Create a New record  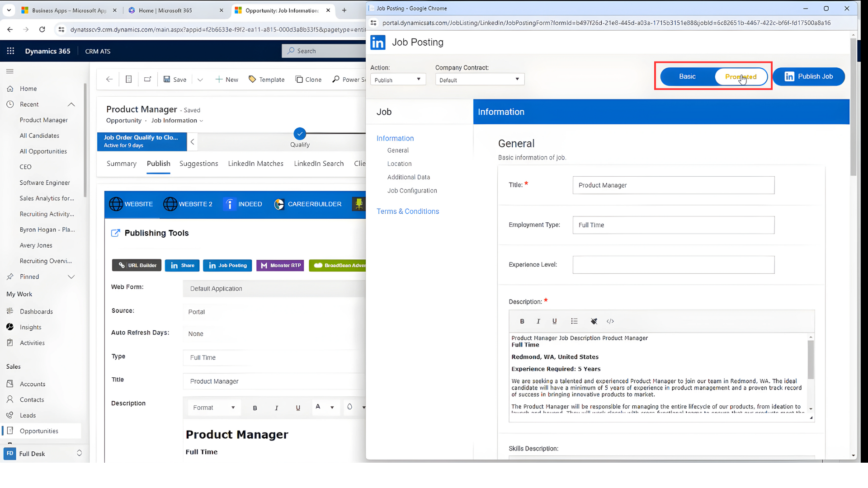226,80
